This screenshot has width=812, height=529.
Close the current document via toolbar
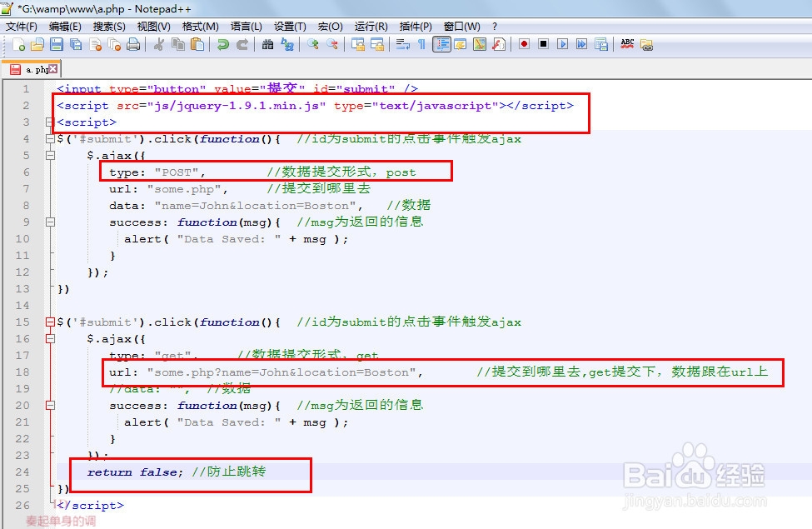(95, 44)
